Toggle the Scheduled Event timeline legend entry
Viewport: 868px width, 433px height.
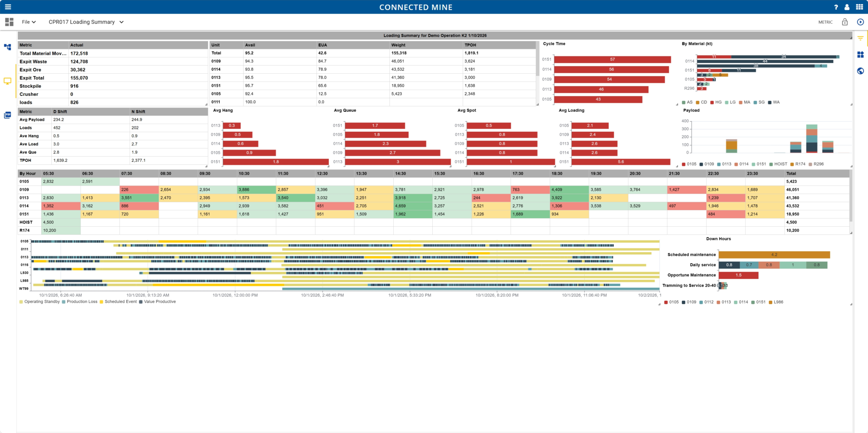[118, 302]
